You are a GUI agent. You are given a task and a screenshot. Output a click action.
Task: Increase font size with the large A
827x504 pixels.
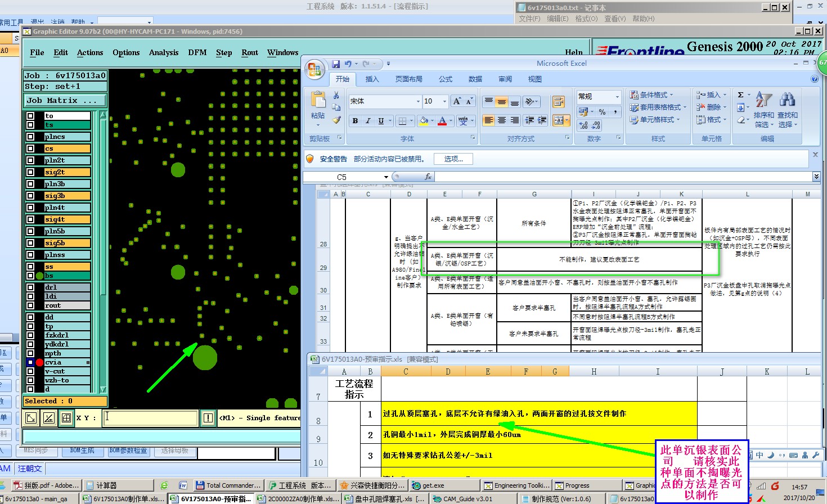tap(457, 101)
